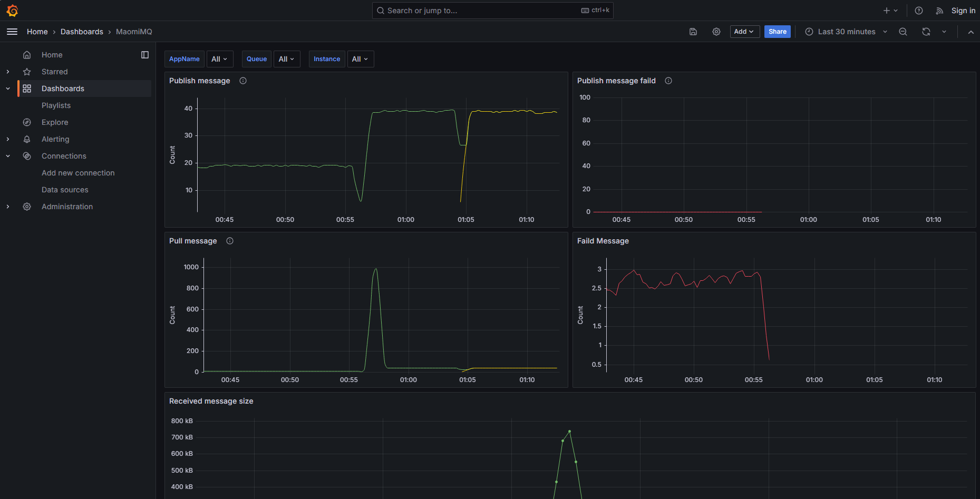Click the Administration gear icon

point(27,207)
